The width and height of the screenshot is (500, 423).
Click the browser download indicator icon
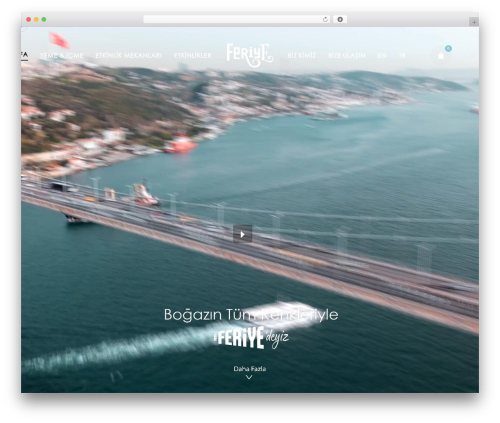(340, 20)
